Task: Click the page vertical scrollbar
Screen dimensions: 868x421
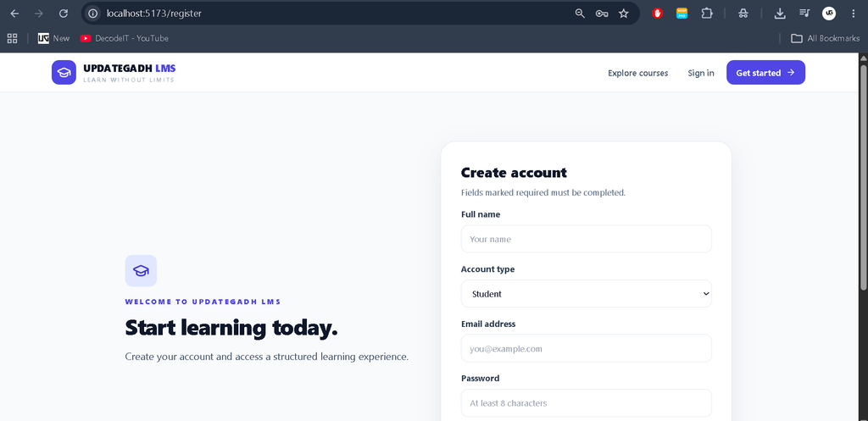Action: click(x=863, y=177)
